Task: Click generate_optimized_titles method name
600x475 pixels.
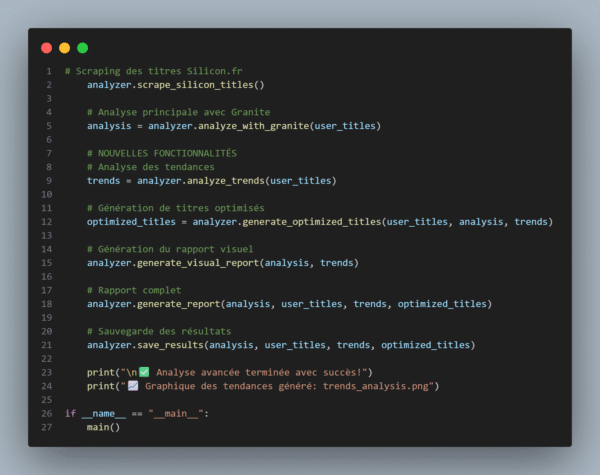Action: tap(312, 221)
